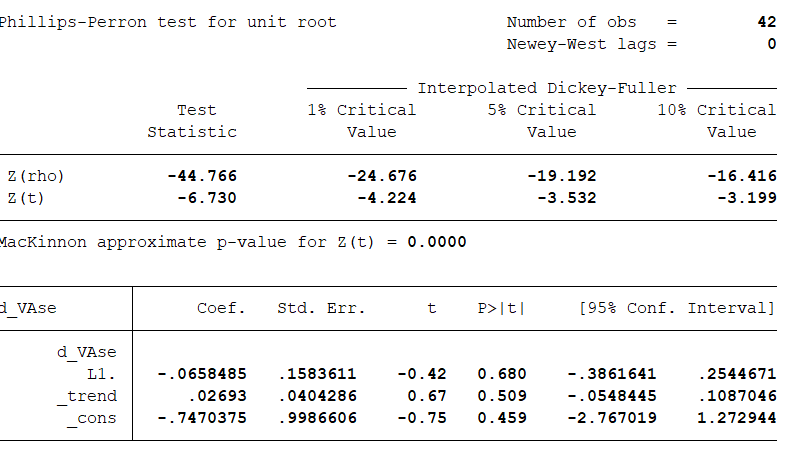Click the Phillips-Perron test title text
The image size is (792, 450).
click(x=168, y=22)
